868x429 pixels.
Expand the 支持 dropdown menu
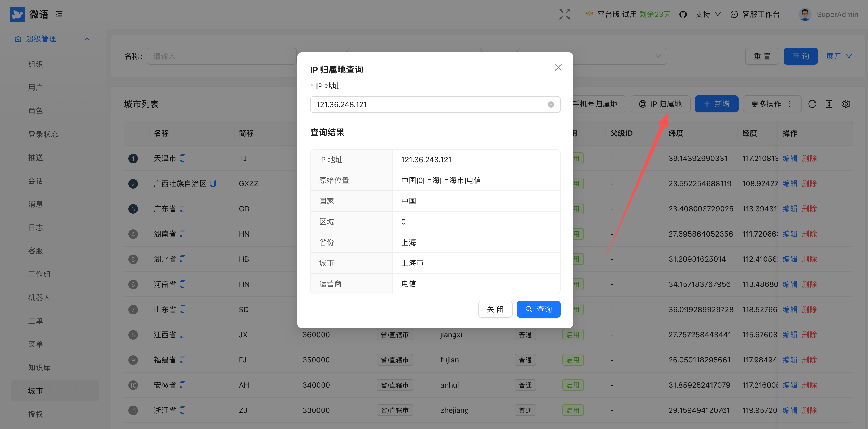708,14
